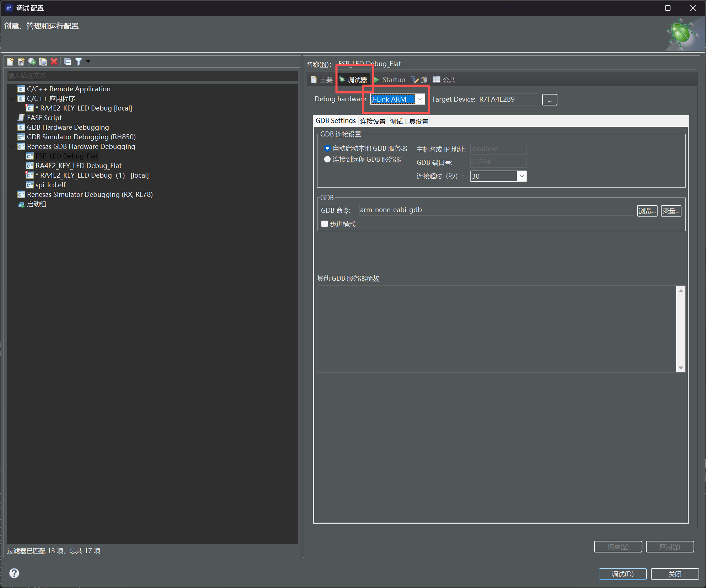Collapse the C/C++ 应用程序 tree node
Image resolution: width=706 pixels, height=588 pixels.
tap(12, 98)
